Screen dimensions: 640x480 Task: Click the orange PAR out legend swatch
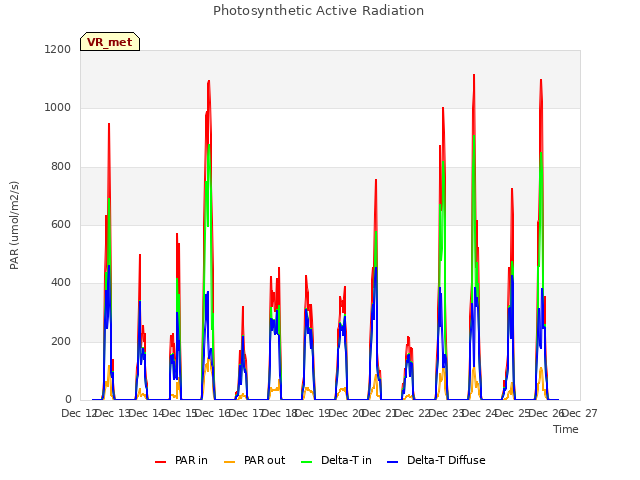pyautogui.click(x=230, y=462)
